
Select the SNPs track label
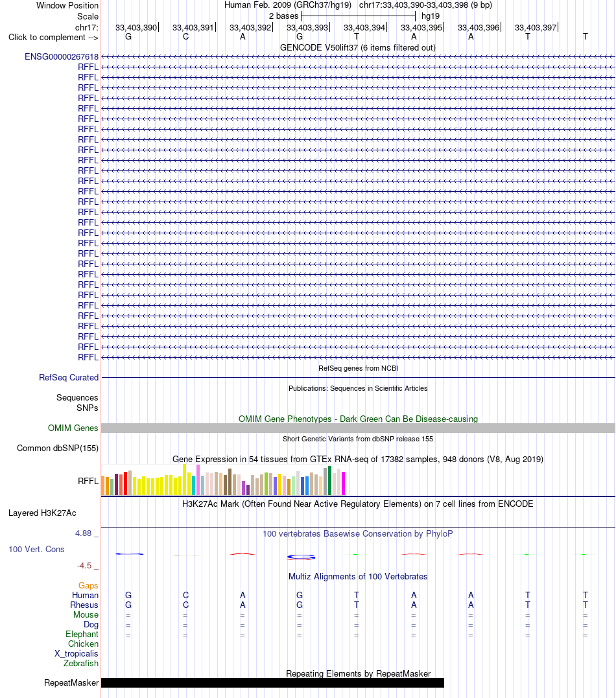pos(88,408)
